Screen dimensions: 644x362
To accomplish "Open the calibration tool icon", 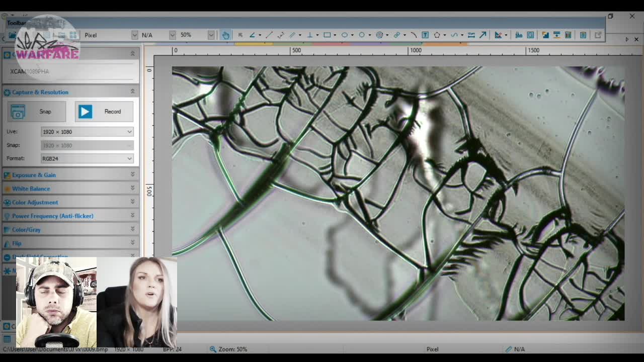I will tap(498, 35).
